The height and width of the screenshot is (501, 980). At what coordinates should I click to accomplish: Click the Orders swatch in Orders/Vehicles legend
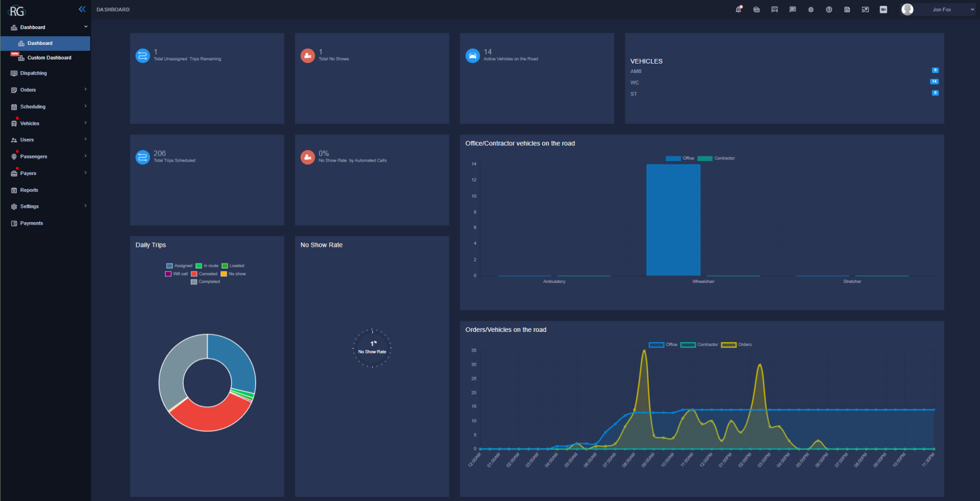729,345
